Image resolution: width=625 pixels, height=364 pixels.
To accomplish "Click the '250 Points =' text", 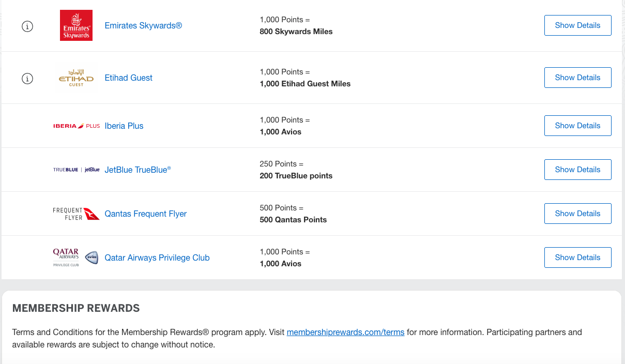I will 282,164.
